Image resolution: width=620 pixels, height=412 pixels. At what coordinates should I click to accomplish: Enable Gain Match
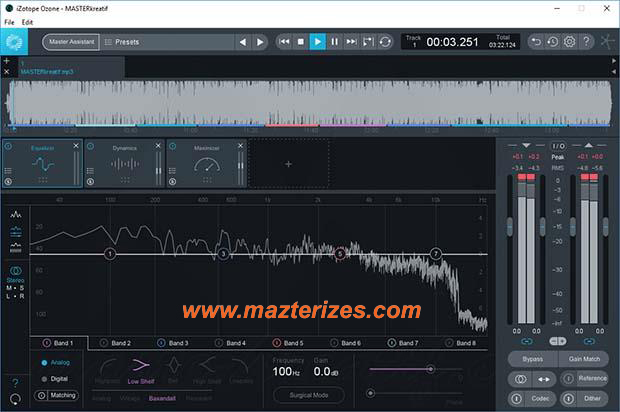tap(584, 359)
